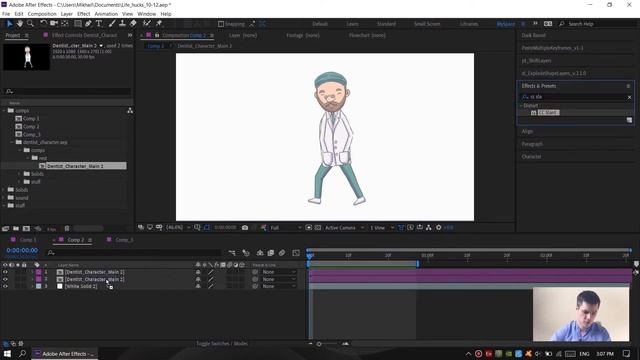The image size is (640, 360).
Task: Open the File menu
Action: tap(6, 14)
